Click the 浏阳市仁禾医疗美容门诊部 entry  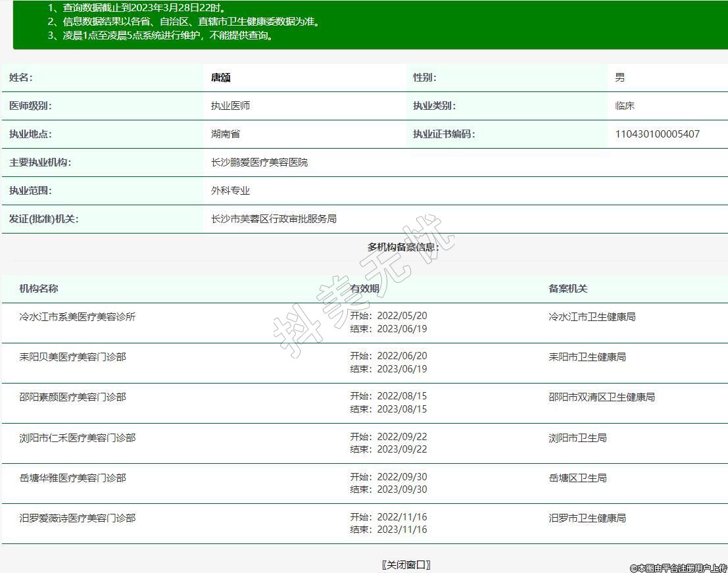pos(78,437)
